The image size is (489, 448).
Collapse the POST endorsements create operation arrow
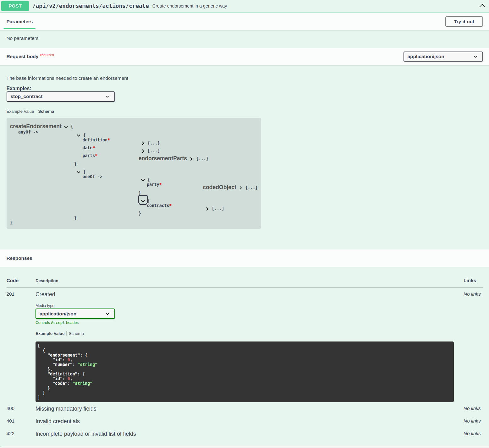(x=482, y=6)
